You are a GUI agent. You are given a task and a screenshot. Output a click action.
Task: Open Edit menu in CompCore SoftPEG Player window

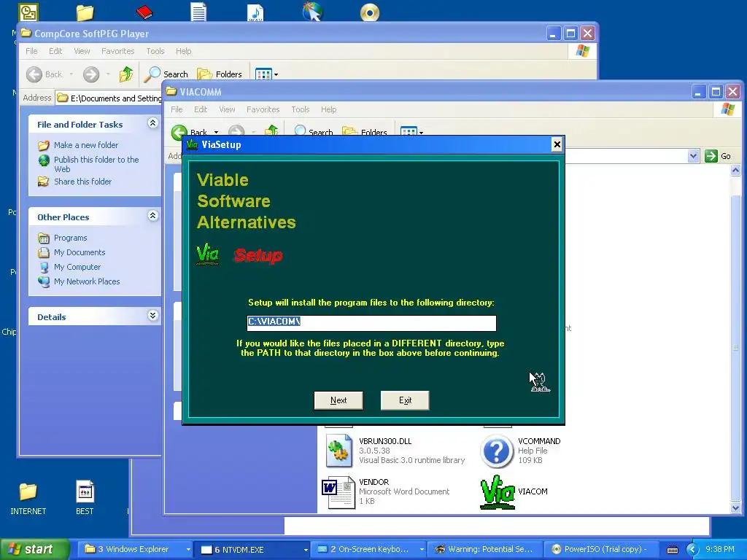click(55, 51)
